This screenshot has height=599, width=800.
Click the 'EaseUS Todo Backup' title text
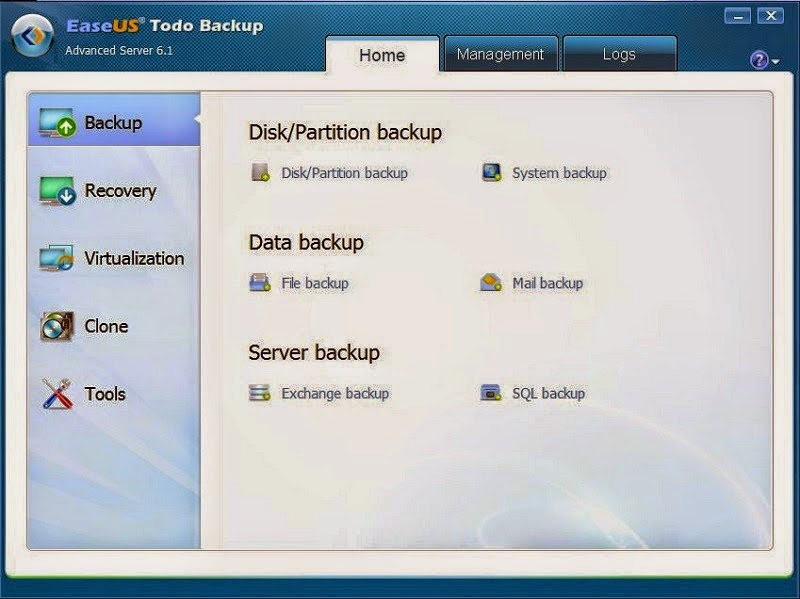165,26
